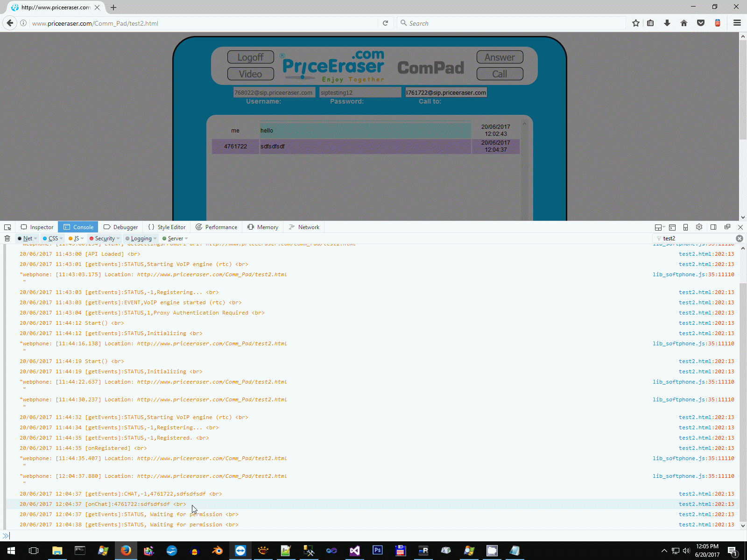Toggle the Logging messages filter
Image resolution: width=747 pixels, height=560 pixels.
(x=139, y=238)
